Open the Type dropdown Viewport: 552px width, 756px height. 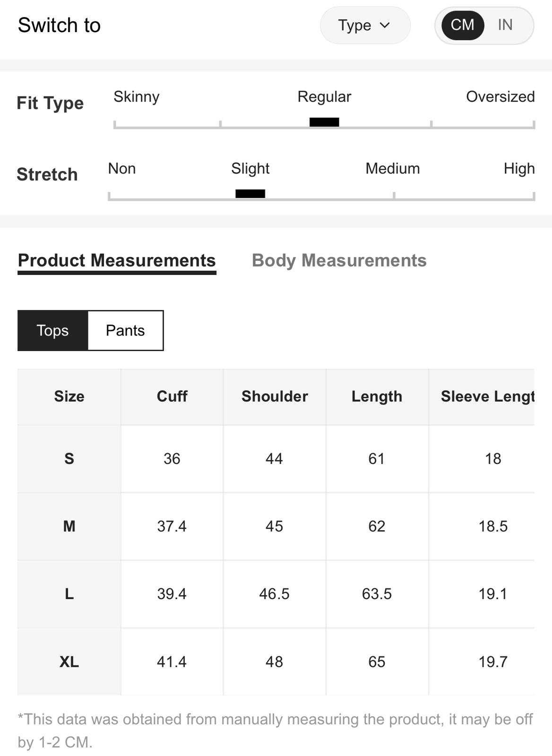point(365,25)
